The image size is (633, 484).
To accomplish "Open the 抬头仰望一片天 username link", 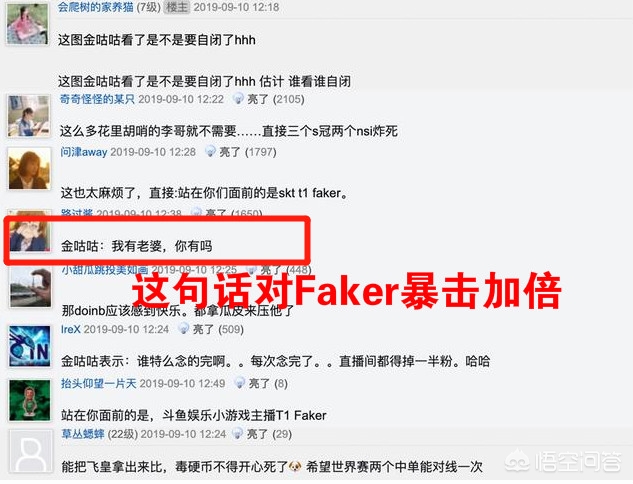I will [x=99, y=383].
